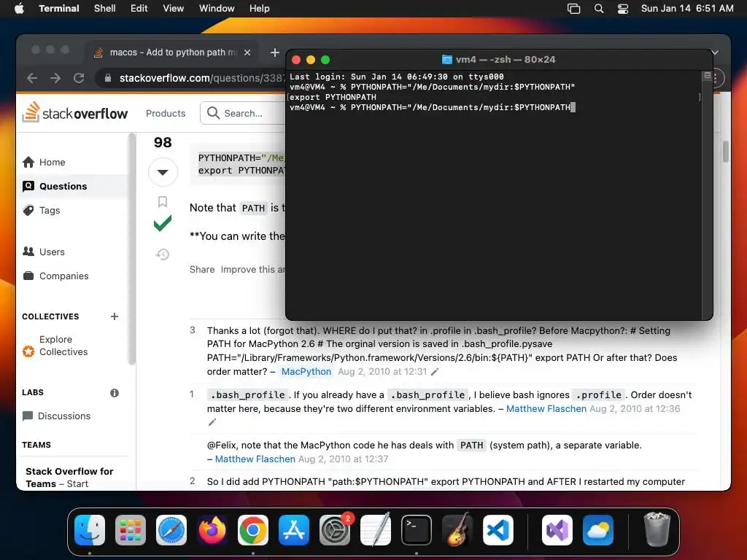
Task: Go forward in the Chrome window
Action: point(55,78)
